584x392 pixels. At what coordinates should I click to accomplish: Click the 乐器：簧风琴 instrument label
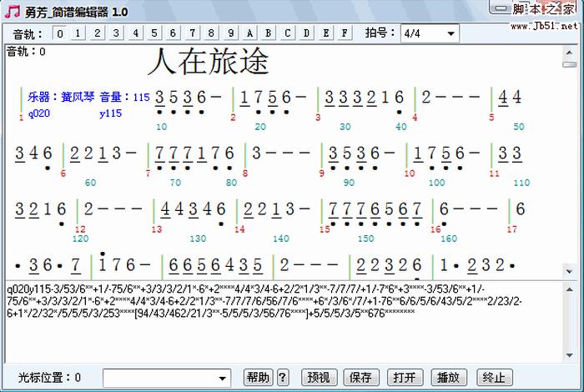[61, 97]
